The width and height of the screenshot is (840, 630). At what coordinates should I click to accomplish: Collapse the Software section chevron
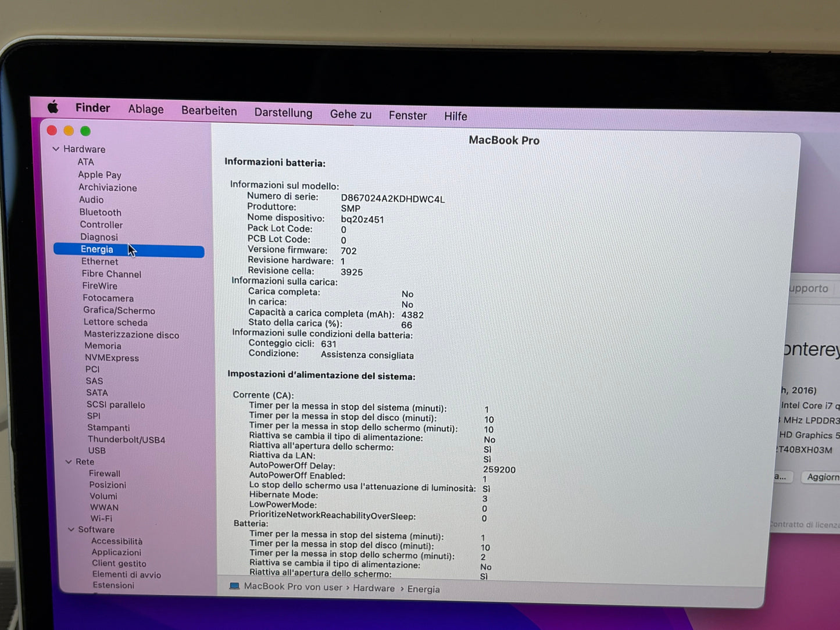[x=72, y=529]
